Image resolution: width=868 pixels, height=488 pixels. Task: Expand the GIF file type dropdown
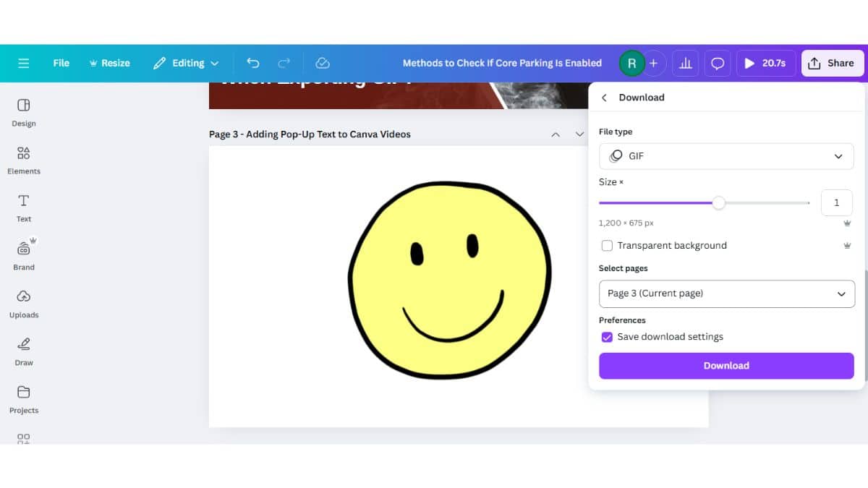[x=726, y=156]
